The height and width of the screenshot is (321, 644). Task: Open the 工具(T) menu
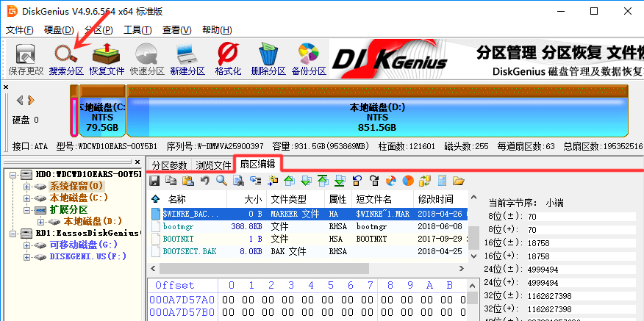pyautogui.click(x=137, y=30)
